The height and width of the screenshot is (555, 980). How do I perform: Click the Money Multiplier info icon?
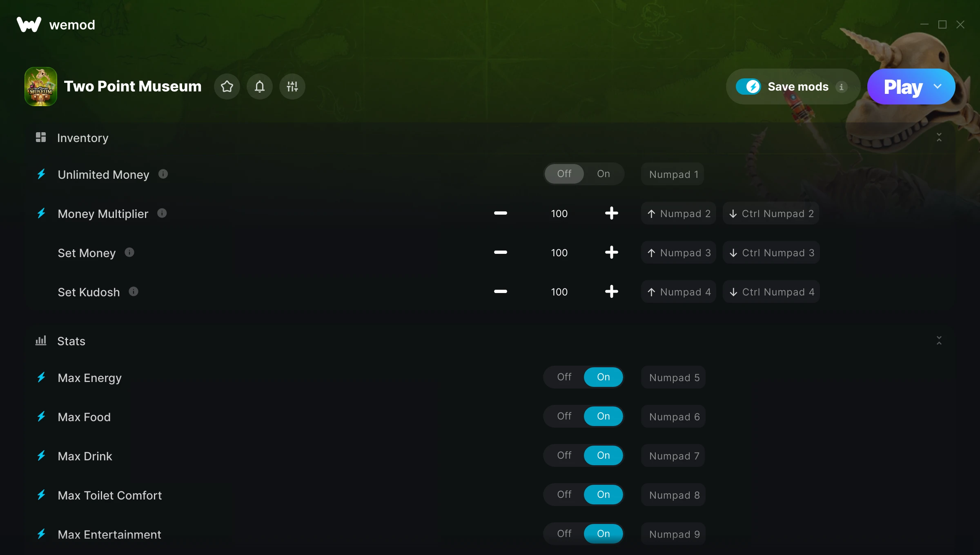coord(162,213)
